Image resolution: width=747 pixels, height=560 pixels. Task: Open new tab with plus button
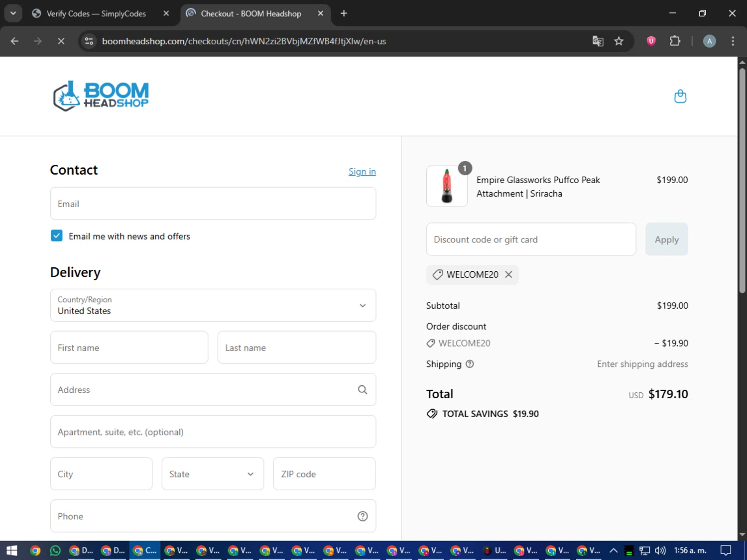tap(344, 13)
